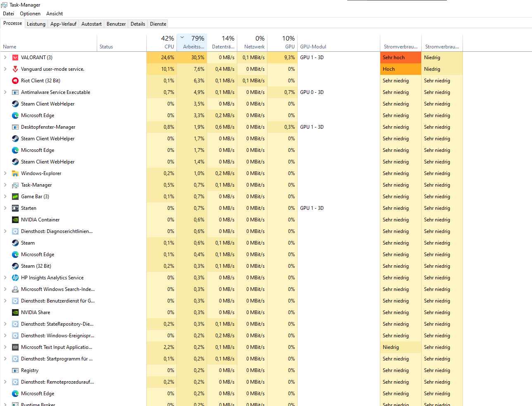Click the Diensthost: StateRepository gear icon

pyautogui.click(x=15, y=324)
